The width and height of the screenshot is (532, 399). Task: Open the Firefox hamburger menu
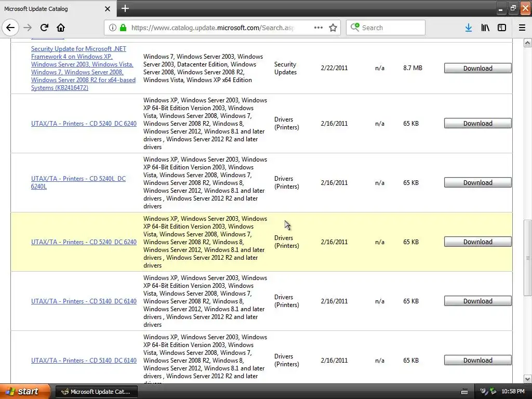click(522, 28)
